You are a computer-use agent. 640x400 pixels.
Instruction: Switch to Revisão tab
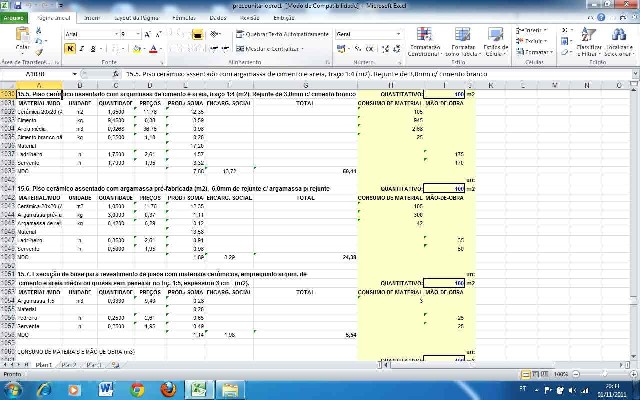click(x=249, y=18)
